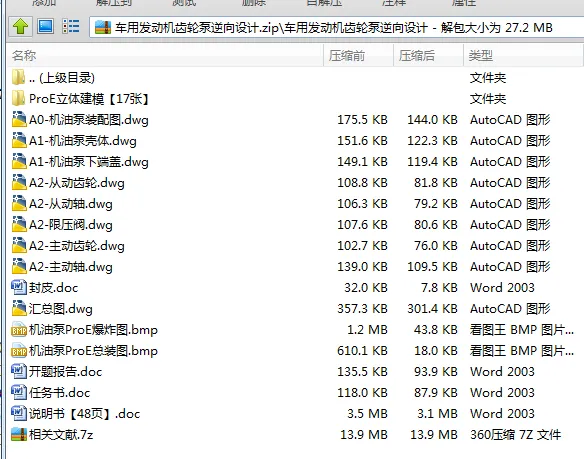This screenshot has height=459, width=584.
Task: Select file name A2-限压阀.dwg
Action: [71, 225]
